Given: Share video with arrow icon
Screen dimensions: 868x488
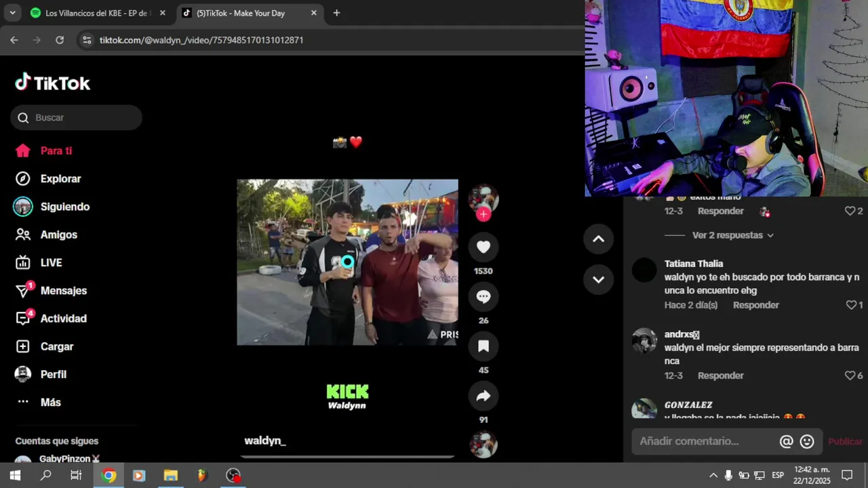Looking at the screenshot, I should point(483,396).
